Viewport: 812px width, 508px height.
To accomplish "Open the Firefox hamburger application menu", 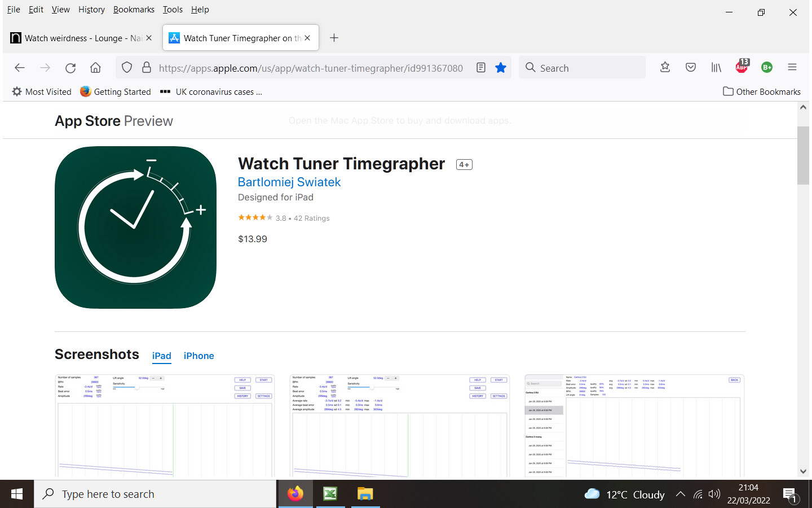I will click(x=792, y=67).
